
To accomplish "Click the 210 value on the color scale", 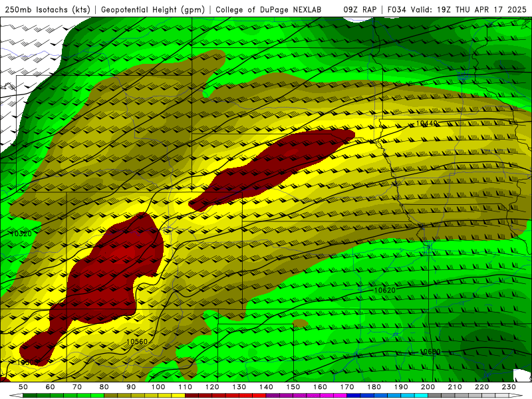I will 456,387.
